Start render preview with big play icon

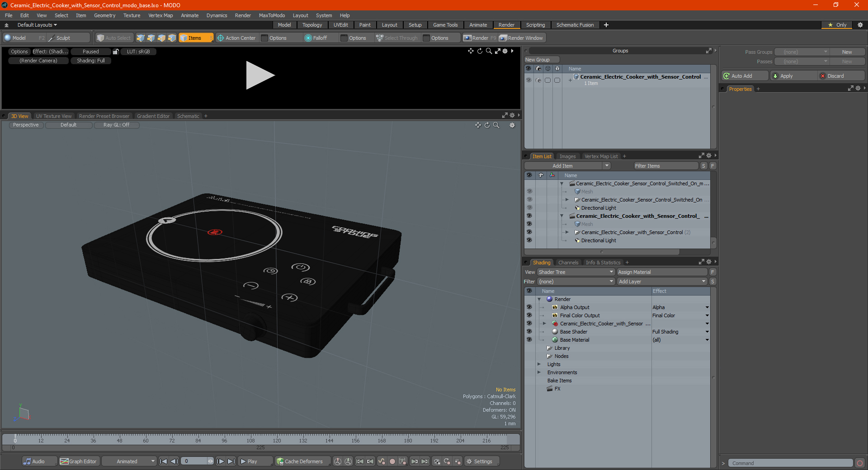260,75
